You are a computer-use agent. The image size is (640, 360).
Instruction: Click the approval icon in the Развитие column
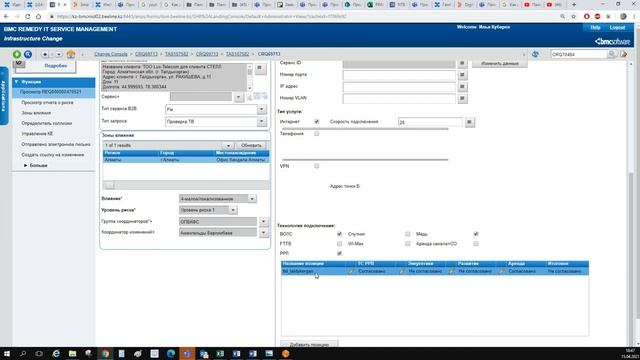pyautogui.click(x=451, y=271)
